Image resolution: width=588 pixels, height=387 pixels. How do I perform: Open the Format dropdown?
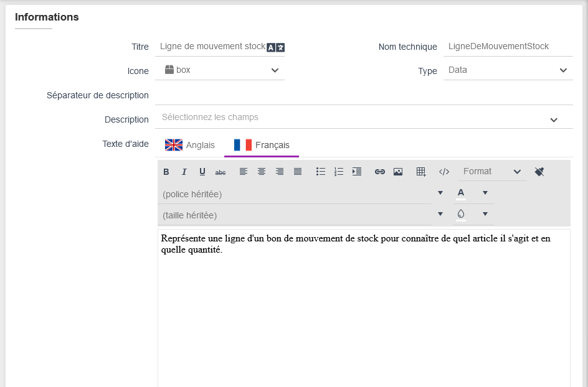pyautogui.click(x=492, y=172)
